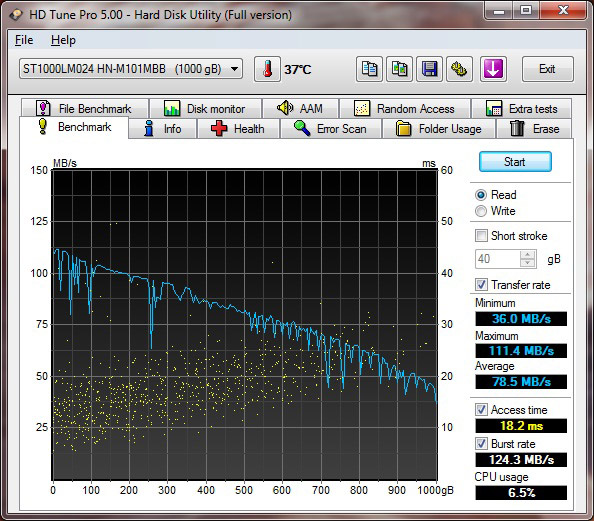Click the Exit button
594x521 pixels.
547,69
